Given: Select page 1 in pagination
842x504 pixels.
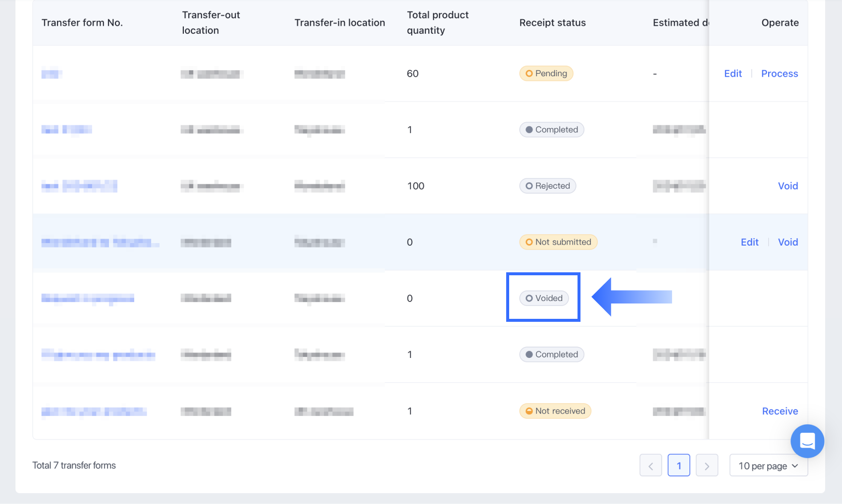Looking at the screenshot, I should [x=679, y=466].
